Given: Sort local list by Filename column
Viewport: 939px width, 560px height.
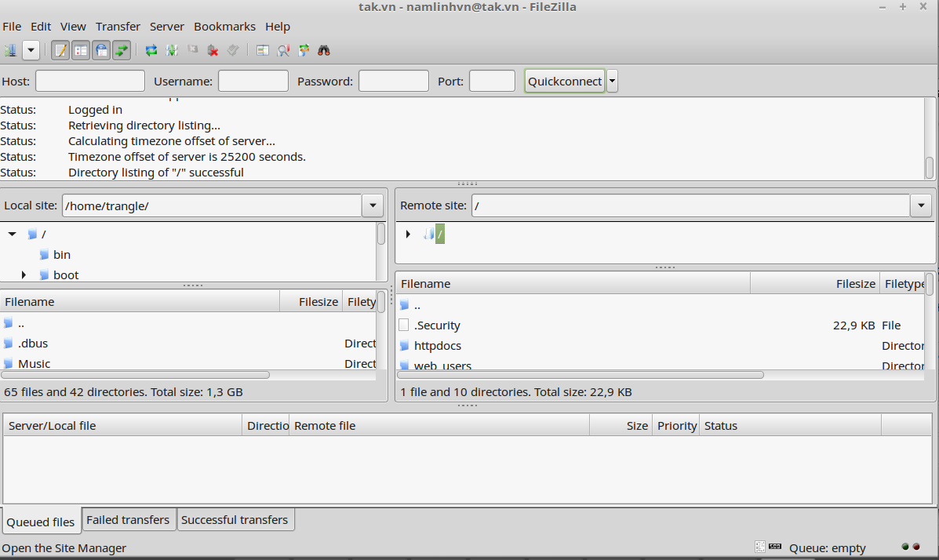Looking at the screenshot, I should 140,301.
